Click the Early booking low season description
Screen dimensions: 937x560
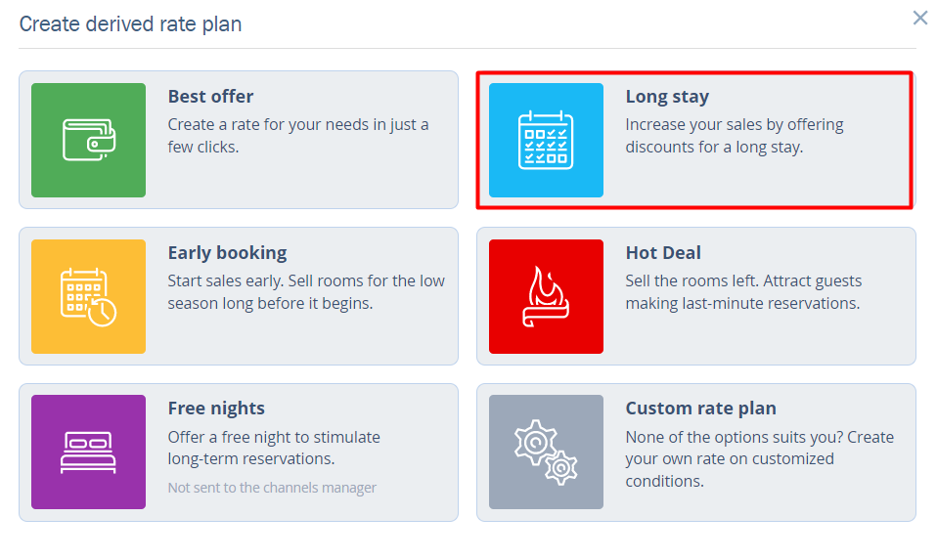coord(305,292)
